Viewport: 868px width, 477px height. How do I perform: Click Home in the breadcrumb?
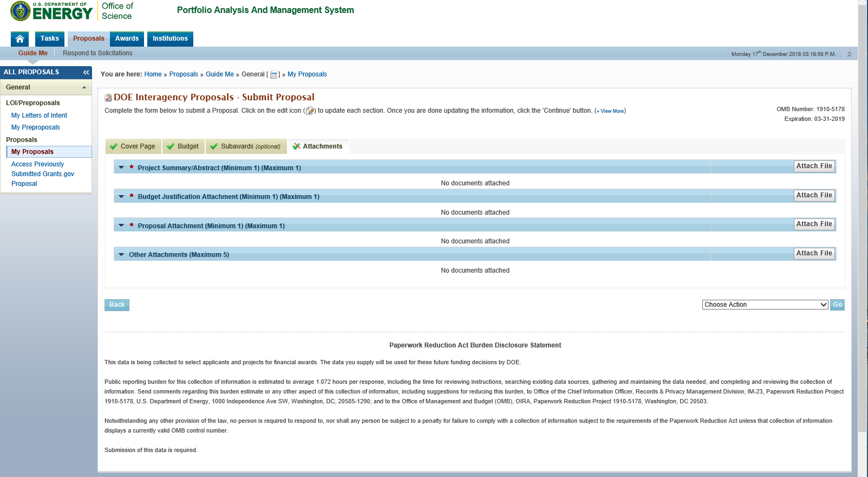click(153, 74)
